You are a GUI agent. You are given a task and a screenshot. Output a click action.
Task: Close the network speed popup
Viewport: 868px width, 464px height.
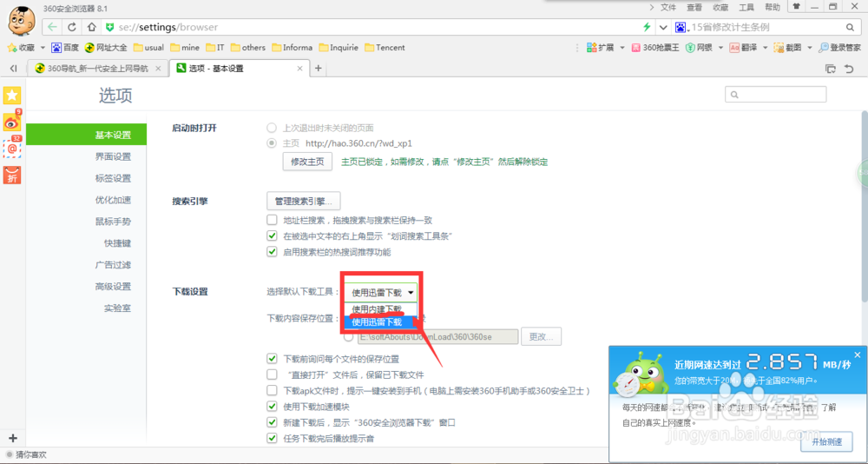pos(858,355)
